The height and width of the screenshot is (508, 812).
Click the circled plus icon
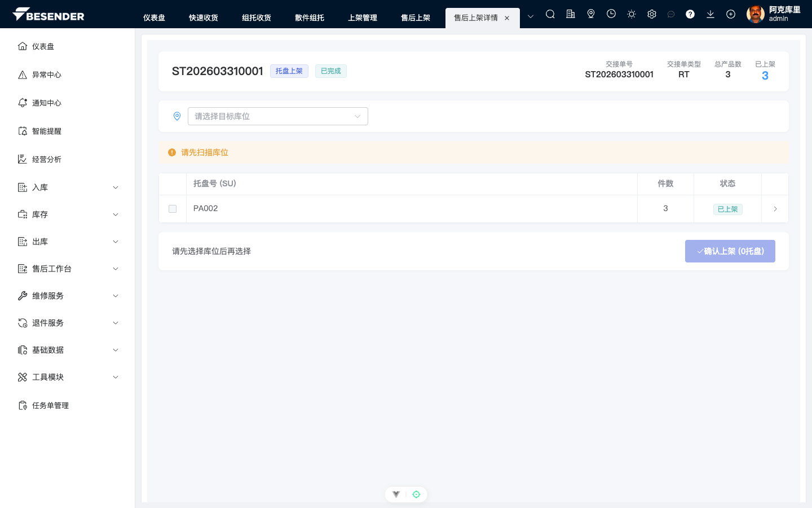pyautogui.click(x=731, y=14)
